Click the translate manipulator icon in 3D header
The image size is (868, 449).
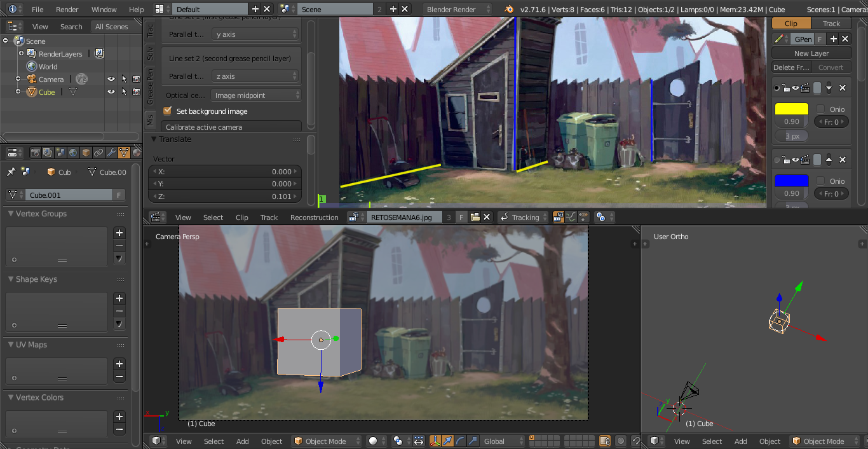447,441
